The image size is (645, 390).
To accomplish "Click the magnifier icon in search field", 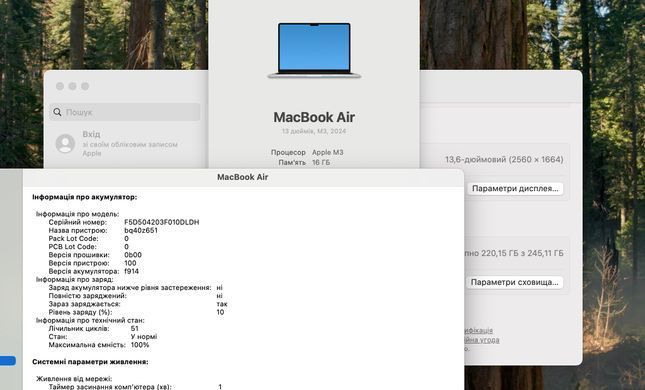I will point(57,112).
